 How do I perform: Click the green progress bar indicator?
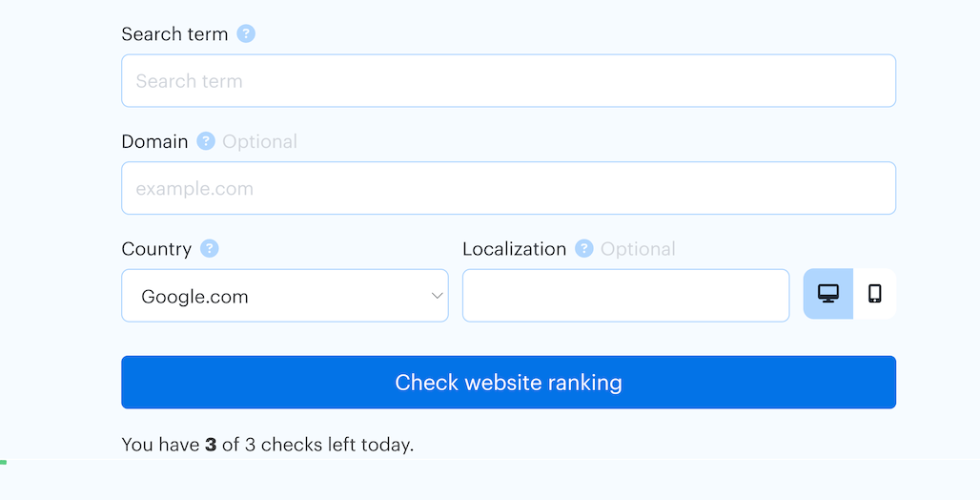click(x=4, y=462)
